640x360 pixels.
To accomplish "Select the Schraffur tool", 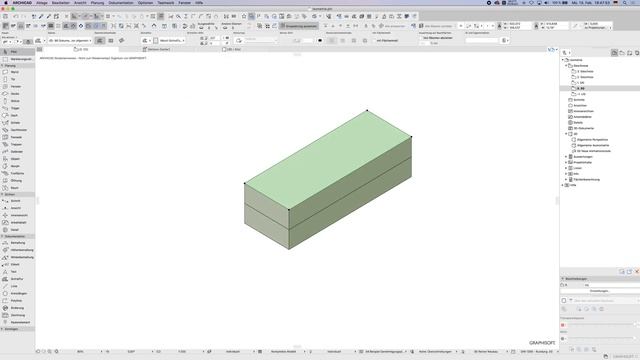I will pos(17,279).
